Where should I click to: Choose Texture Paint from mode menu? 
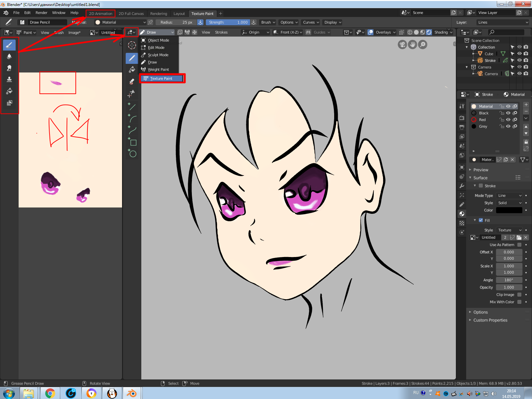click(162, 78)
